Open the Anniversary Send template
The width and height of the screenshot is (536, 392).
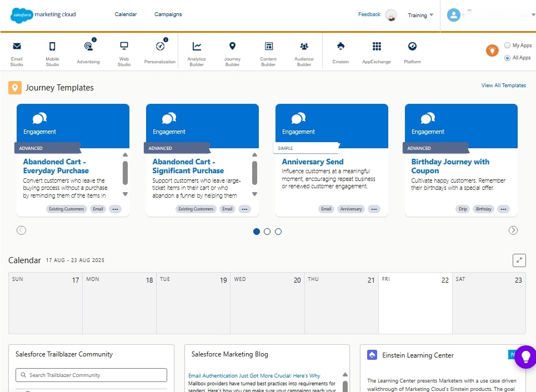313,162
